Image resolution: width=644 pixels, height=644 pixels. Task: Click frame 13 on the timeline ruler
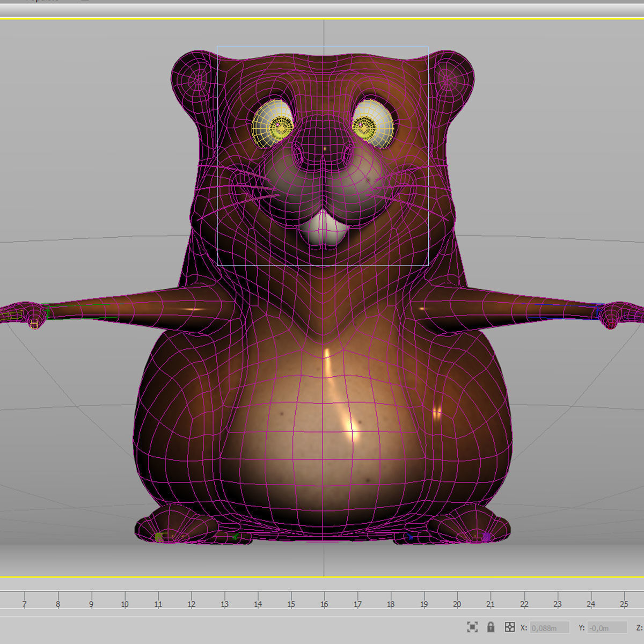(x=224, y=604)
